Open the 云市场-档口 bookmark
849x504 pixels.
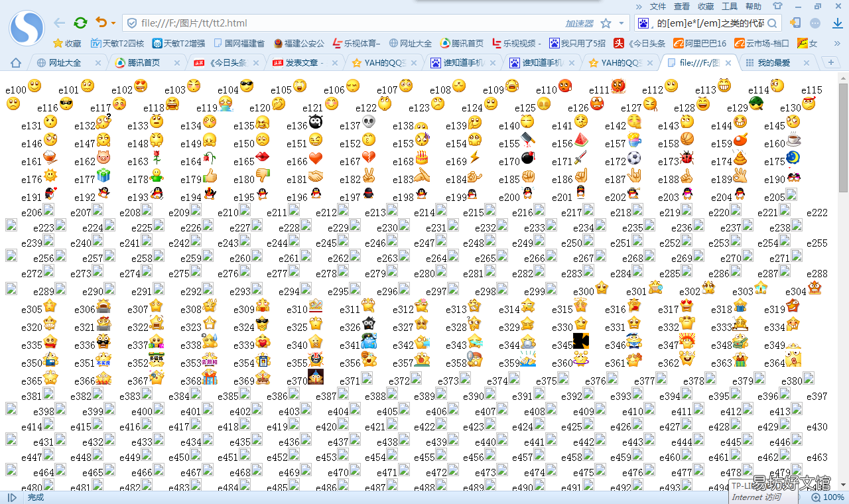click(x=761, y=44)
